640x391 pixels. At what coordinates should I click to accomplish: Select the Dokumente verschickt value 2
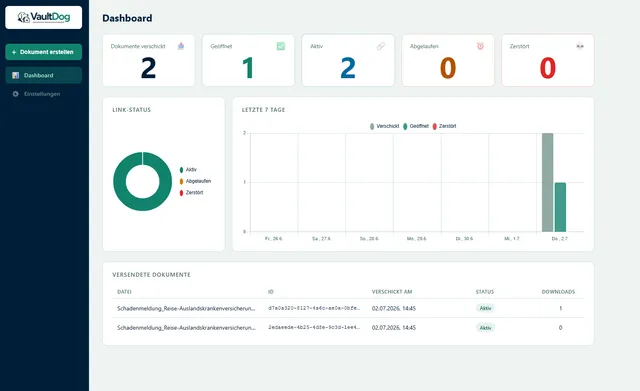tap(149, 68)
